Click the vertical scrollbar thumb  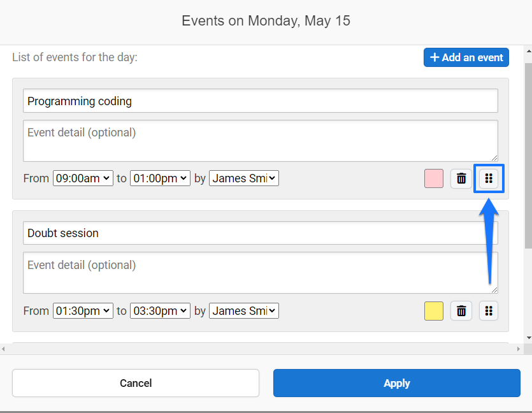coord(529,156)
